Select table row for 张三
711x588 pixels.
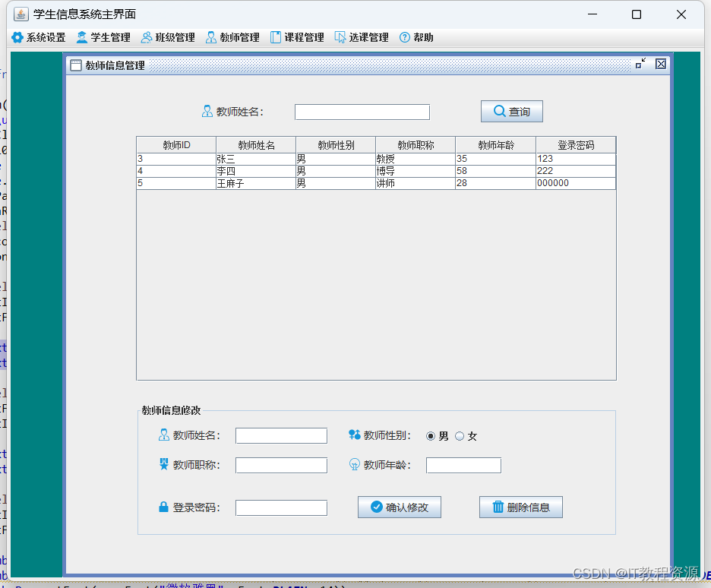(376, 159)
